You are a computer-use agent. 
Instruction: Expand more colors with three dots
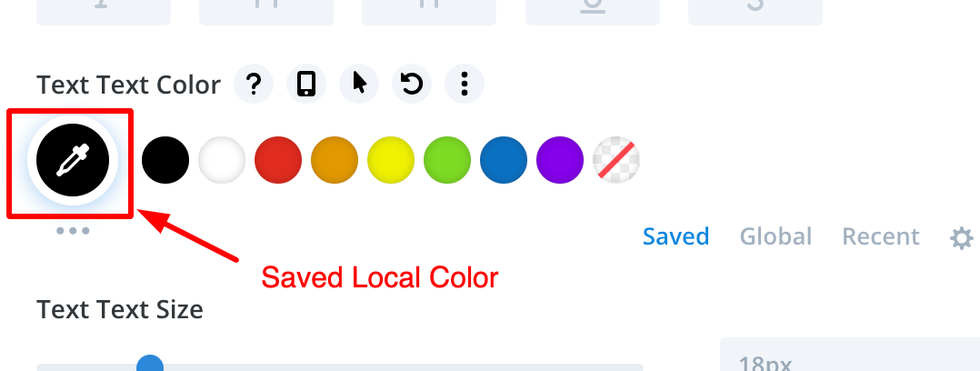tap(73, 231)
